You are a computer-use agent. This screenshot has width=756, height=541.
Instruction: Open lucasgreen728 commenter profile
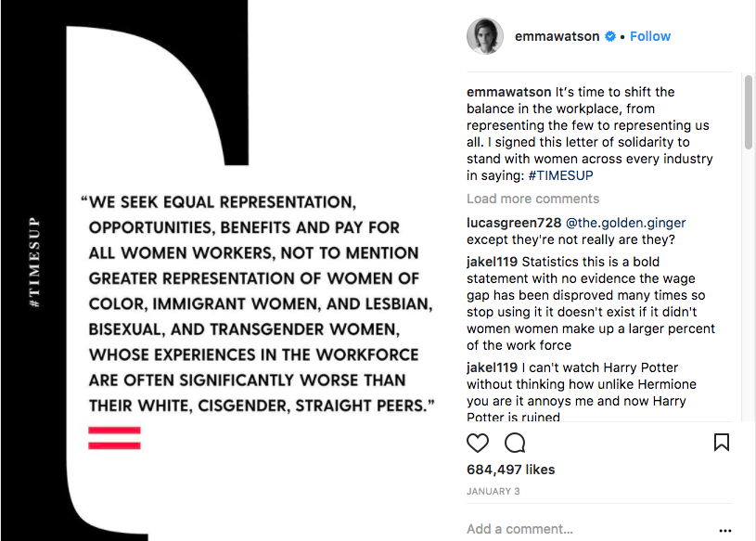514,223
